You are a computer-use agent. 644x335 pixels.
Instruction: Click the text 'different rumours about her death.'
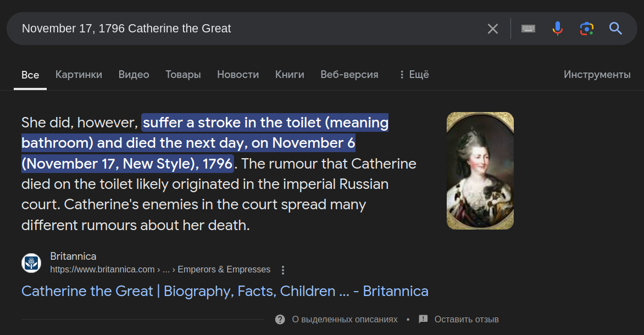136,225
